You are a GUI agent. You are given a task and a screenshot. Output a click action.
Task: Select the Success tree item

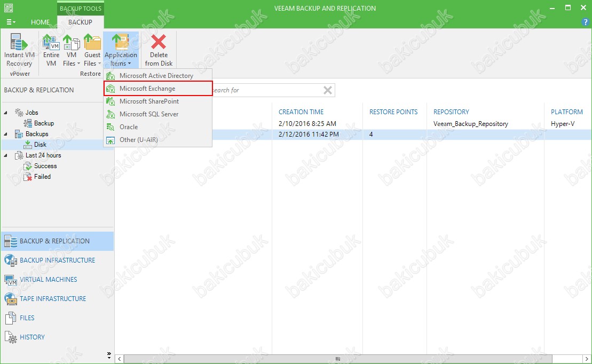[x=45, y=166]
